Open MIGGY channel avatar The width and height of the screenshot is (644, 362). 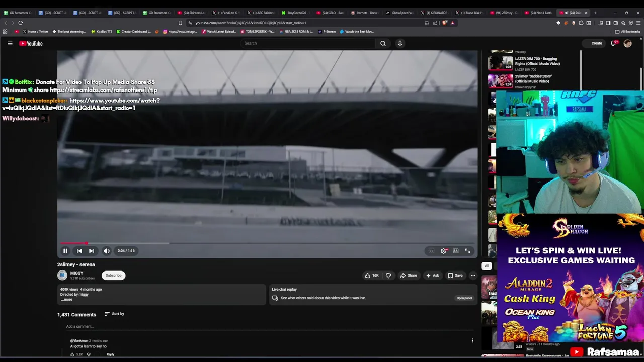click(x=62, y=275)
